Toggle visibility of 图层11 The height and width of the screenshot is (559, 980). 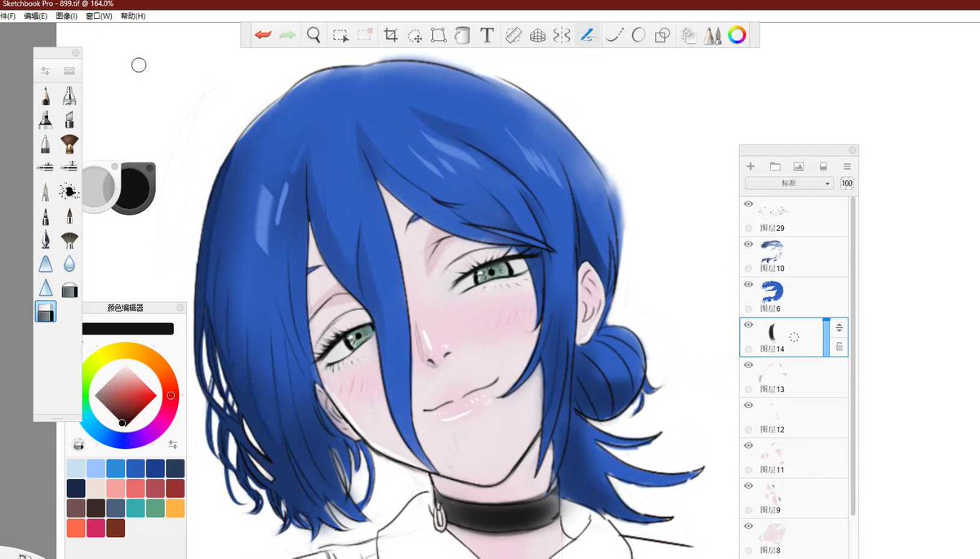pyautogui.click(x=748, y=446)
